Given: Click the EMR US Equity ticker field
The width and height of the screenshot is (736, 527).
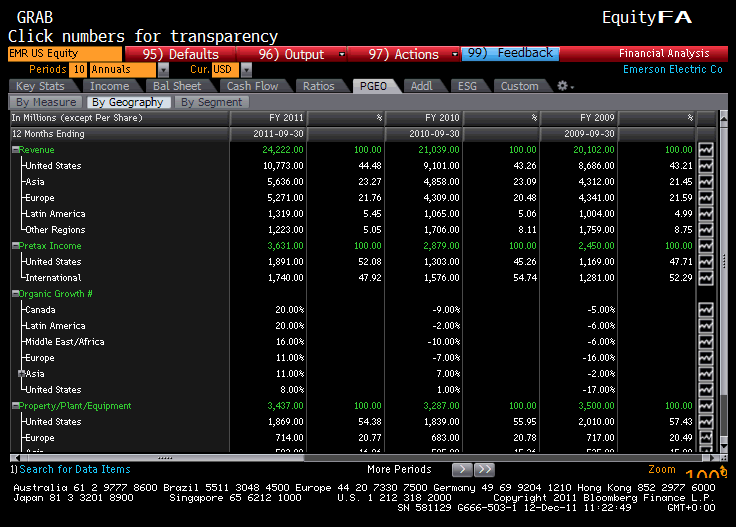Looking at the screenshot, I should click(x=64, y=53).
